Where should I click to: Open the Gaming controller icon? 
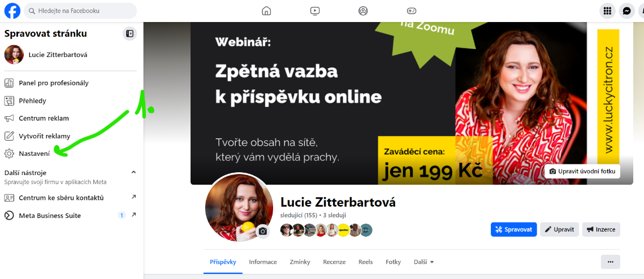click(x=412, y=11)
